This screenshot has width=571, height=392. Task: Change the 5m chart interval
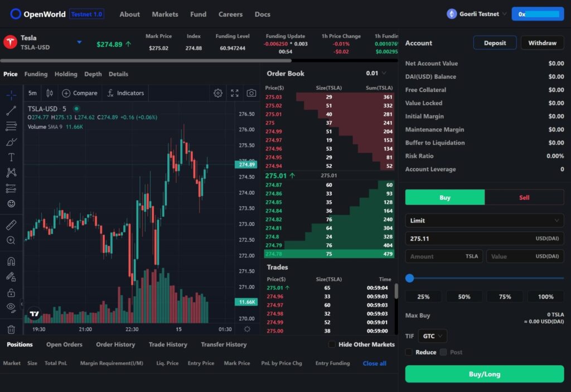tap(32, 93)
